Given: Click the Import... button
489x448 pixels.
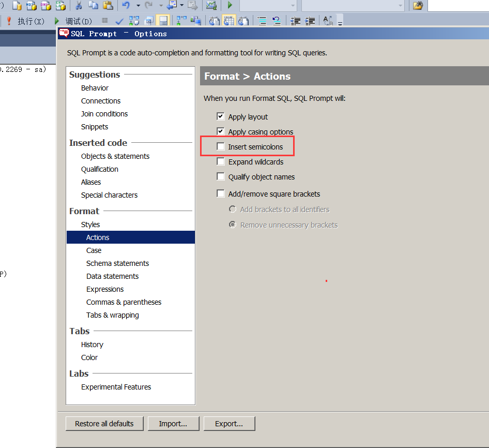Looking at the screenshot, I should click(173, 424).
